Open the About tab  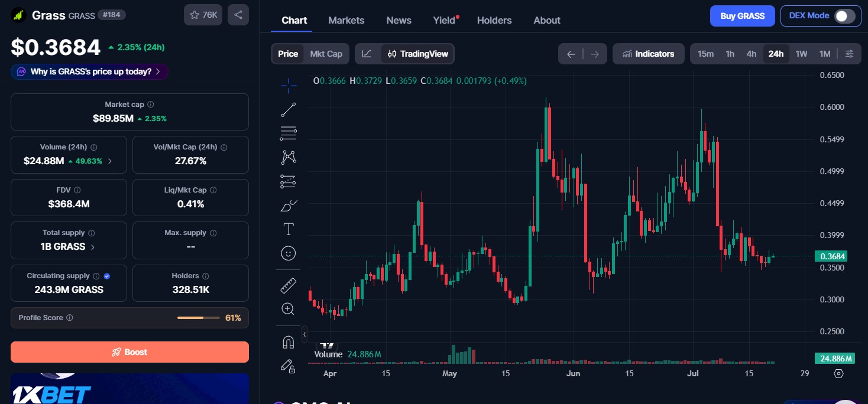point(547,20)
